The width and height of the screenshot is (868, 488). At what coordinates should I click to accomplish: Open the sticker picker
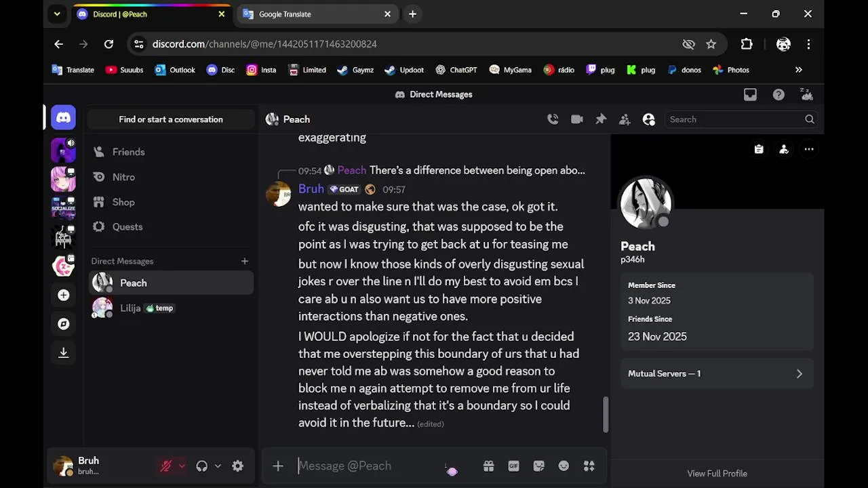(538, 466)
